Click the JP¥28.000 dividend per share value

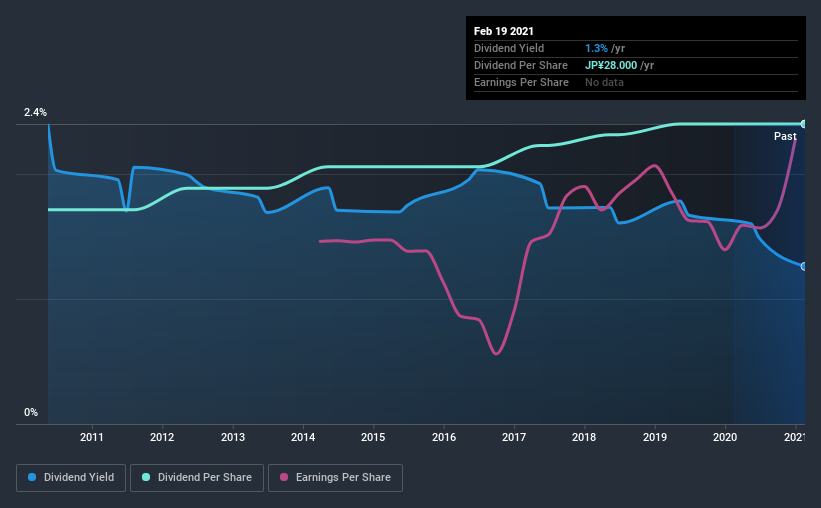click(611, 65)
